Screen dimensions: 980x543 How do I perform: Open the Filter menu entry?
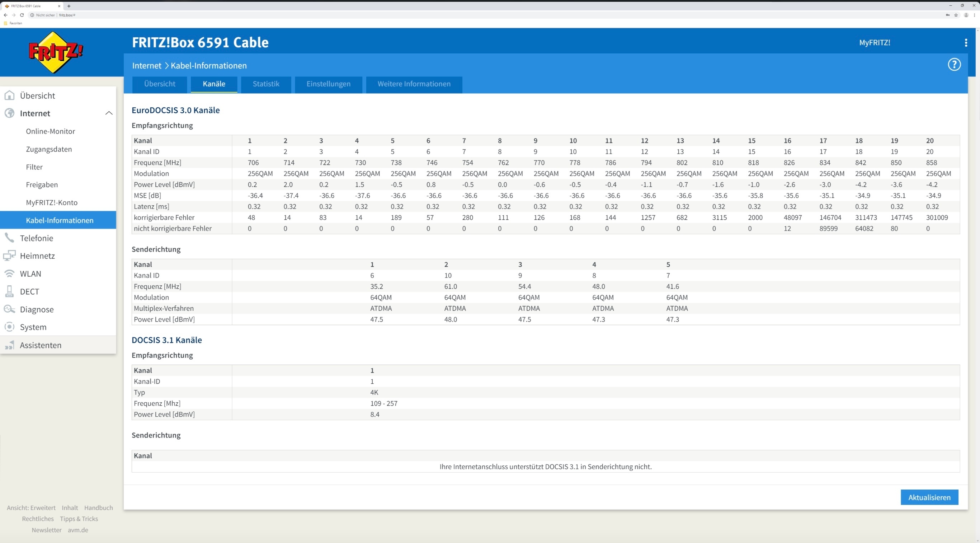point(34,167)
